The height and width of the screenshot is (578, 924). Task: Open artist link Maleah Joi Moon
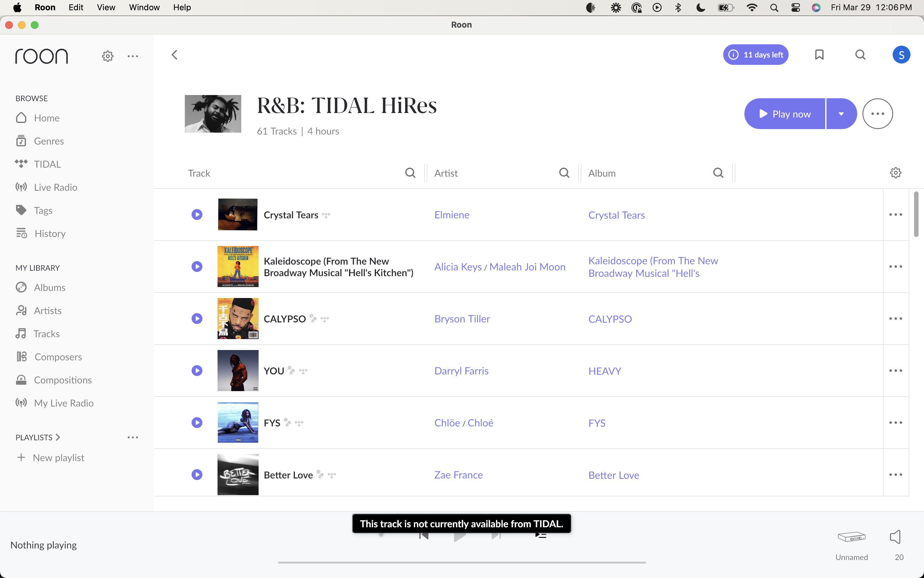click(x=527, y=267)
